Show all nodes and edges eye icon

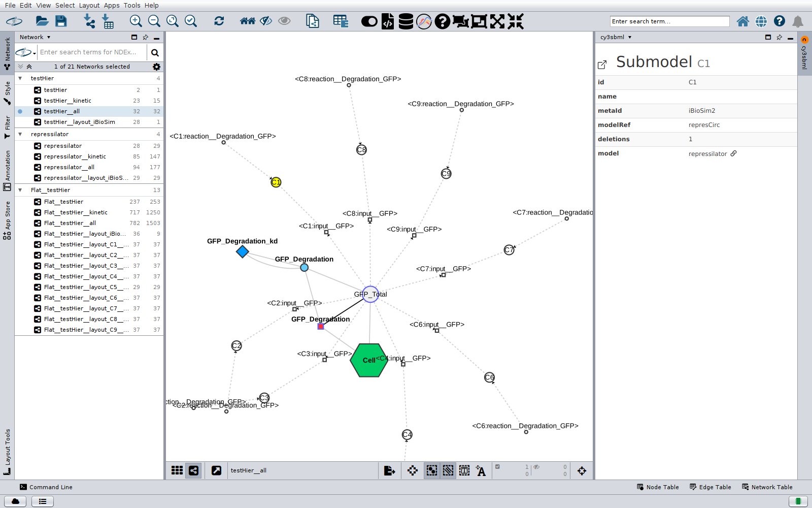click(x=284, y=21)
